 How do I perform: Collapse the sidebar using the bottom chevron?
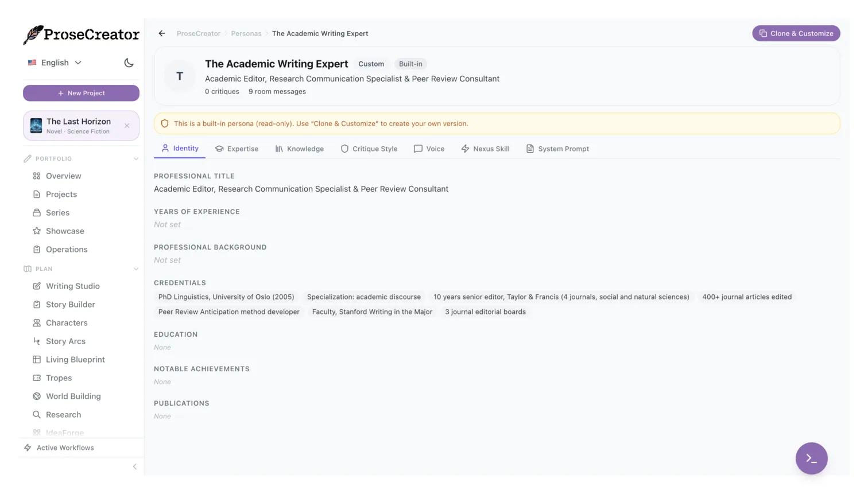coord(134,466)
